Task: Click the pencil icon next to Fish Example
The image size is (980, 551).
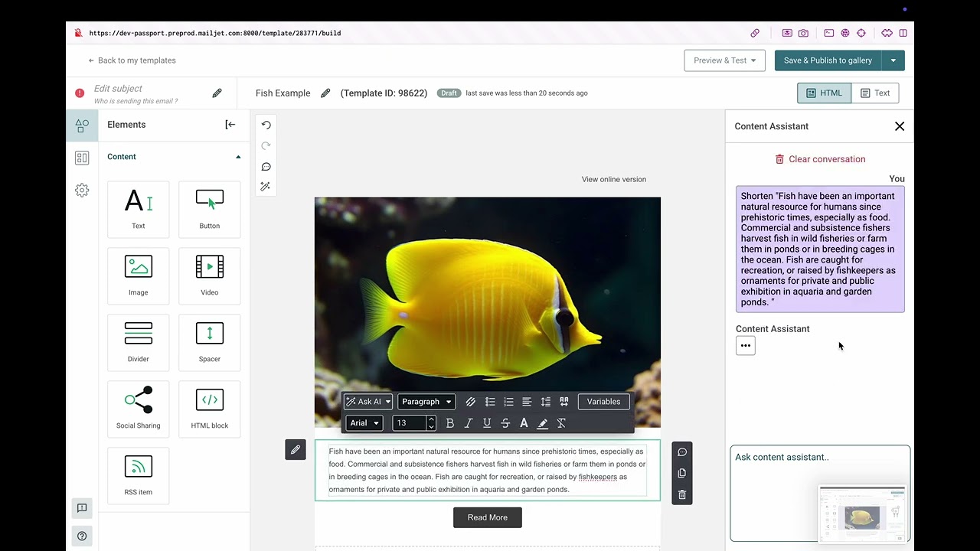Action: tap(325, 93)
